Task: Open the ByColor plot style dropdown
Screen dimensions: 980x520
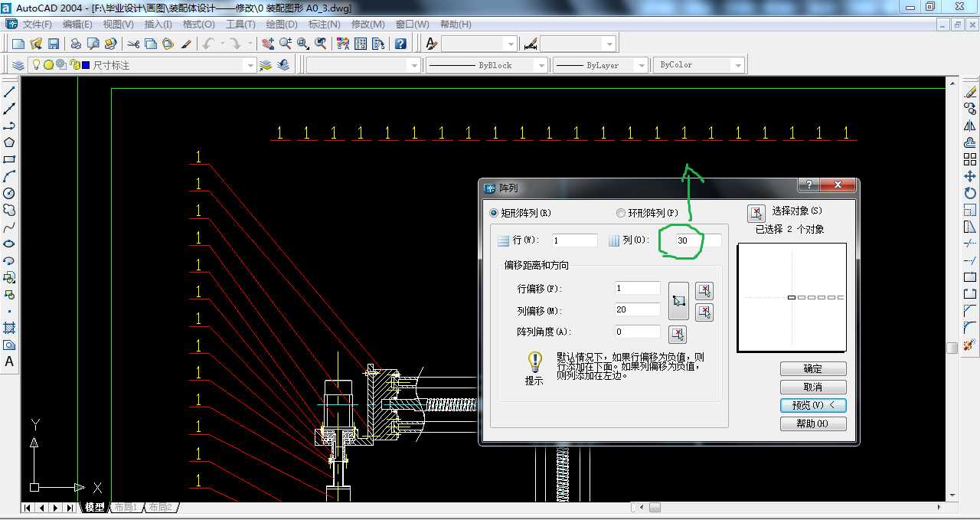Action: point(738,66)
